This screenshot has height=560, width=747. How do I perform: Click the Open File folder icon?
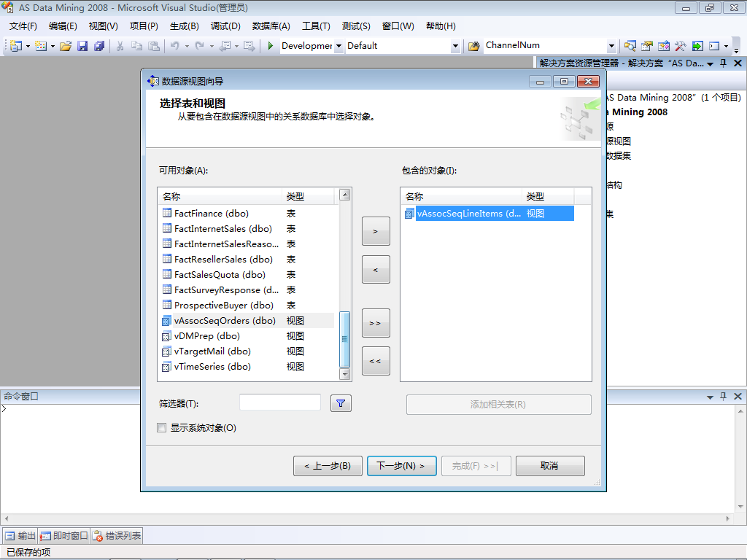coord(66,46)
